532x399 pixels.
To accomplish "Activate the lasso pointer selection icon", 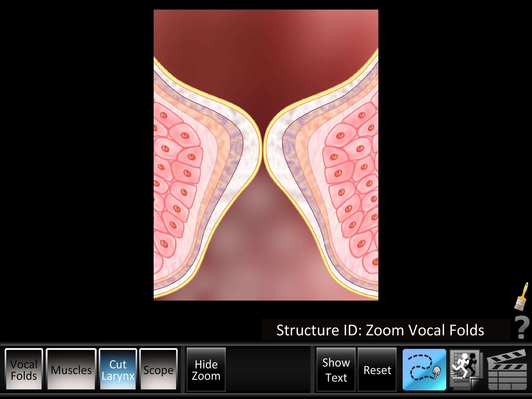I will pyautogui.click(x=424, y=369).
